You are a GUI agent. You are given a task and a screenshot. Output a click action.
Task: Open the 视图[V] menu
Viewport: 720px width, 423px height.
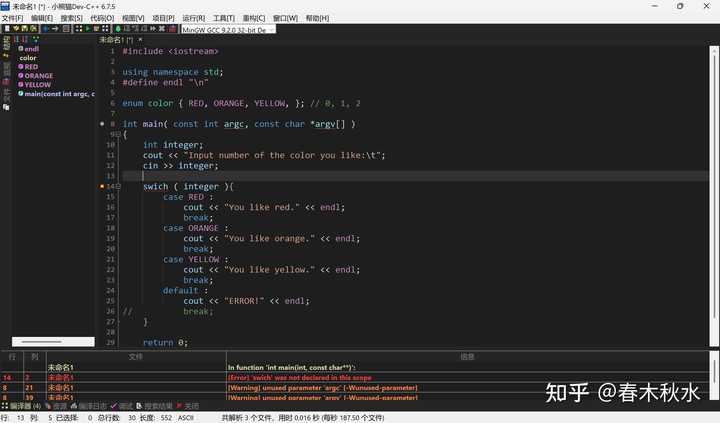point(133,18)
